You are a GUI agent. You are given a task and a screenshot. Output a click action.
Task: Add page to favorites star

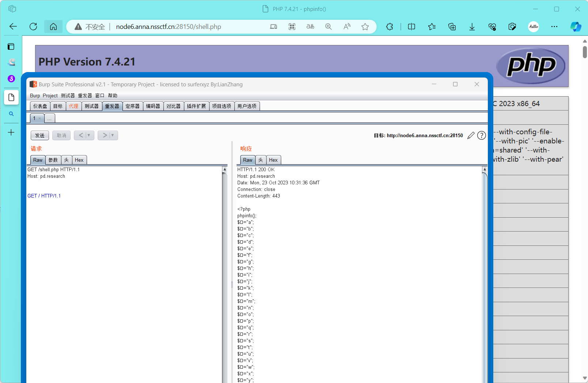(365, 26)
